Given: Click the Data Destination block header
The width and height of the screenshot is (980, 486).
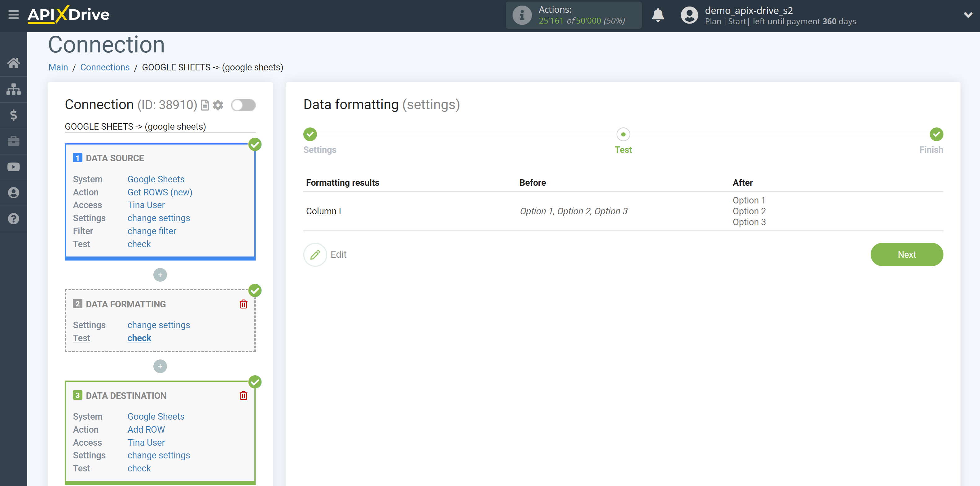Looking at the screenshot, I should (126, 396).
